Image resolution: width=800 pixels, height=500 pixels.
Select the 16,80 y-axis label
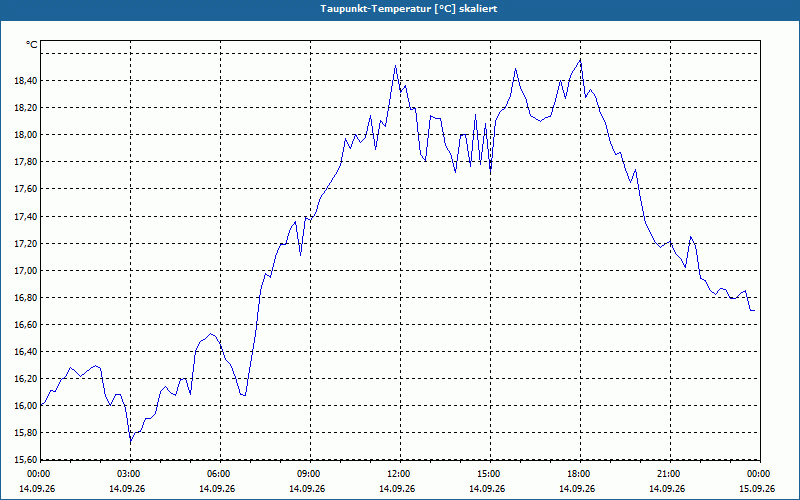click(x=27, y=297)
